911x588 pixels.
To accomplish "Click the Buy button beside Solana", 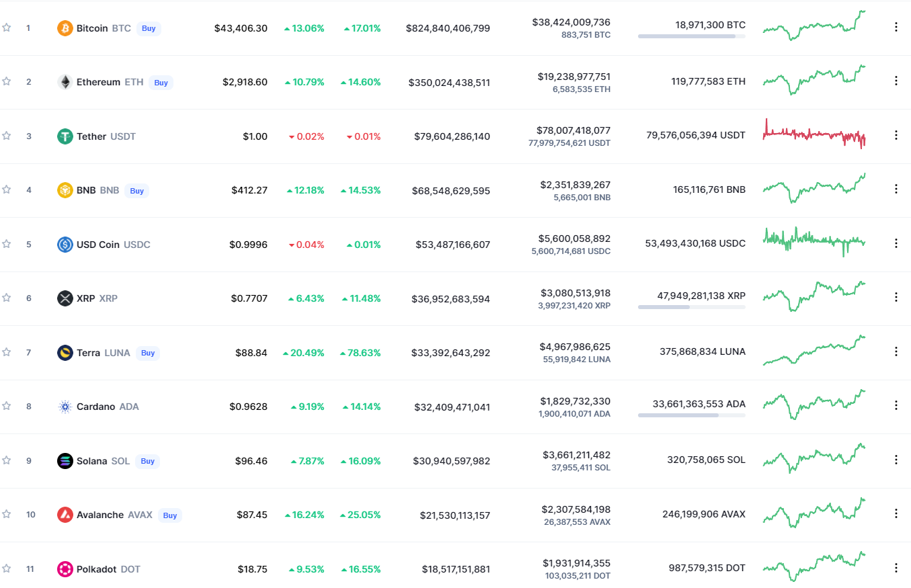I will 147,461.
